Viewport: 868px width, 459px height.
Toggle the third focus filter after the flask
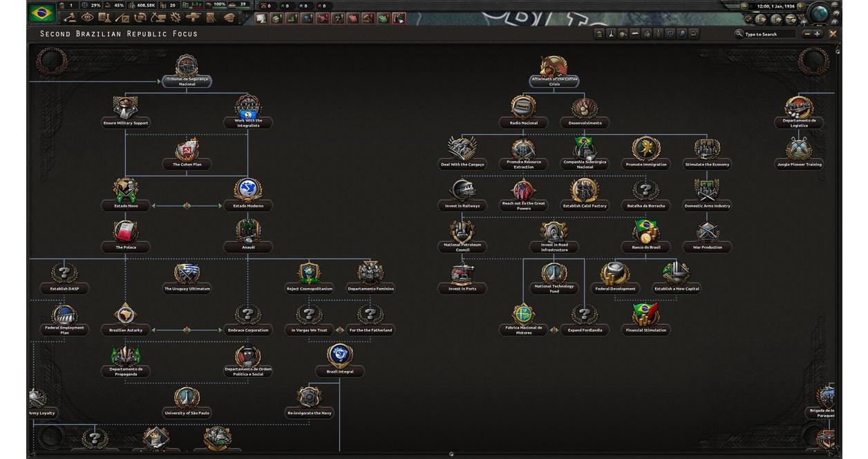(623, 34)
